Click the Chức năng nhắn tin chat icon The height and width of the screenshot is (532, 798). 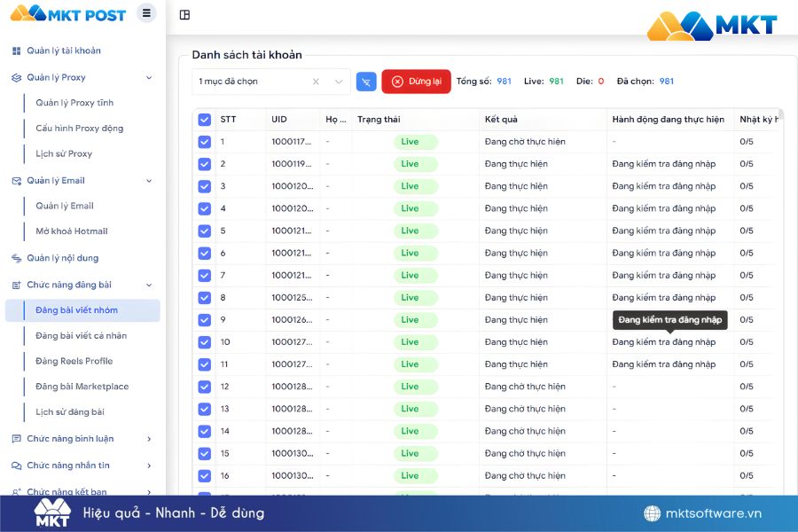[16, 465]
